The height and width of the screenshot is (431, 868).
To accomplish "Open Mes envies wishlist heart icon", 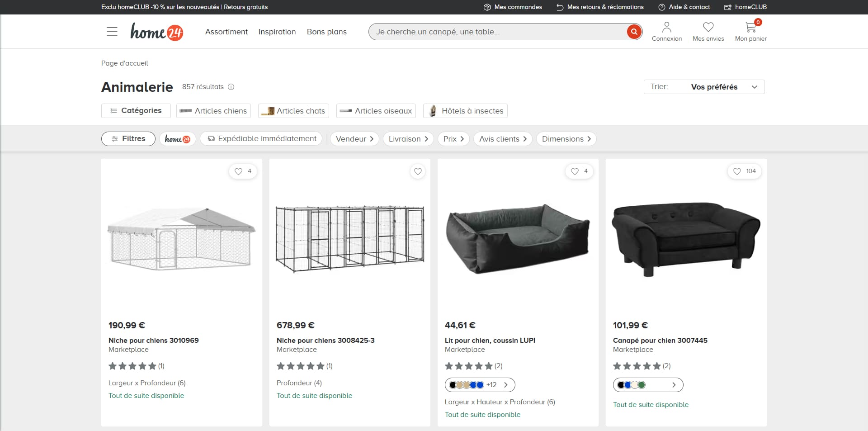I will pos(708,28).
